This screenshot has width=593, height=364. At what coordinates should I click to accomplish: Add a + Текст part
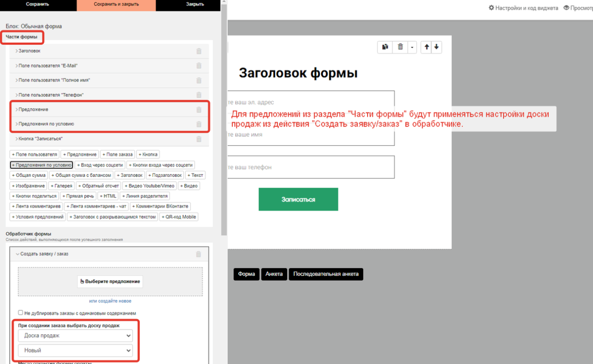(x=196, y=175)
